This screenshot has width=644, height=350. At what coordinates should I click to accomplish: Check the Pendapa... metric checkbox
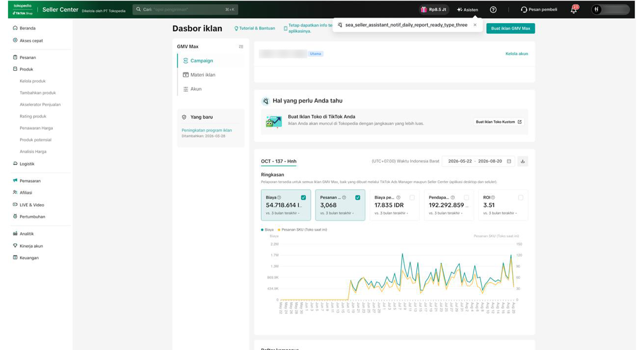[466, 198]
